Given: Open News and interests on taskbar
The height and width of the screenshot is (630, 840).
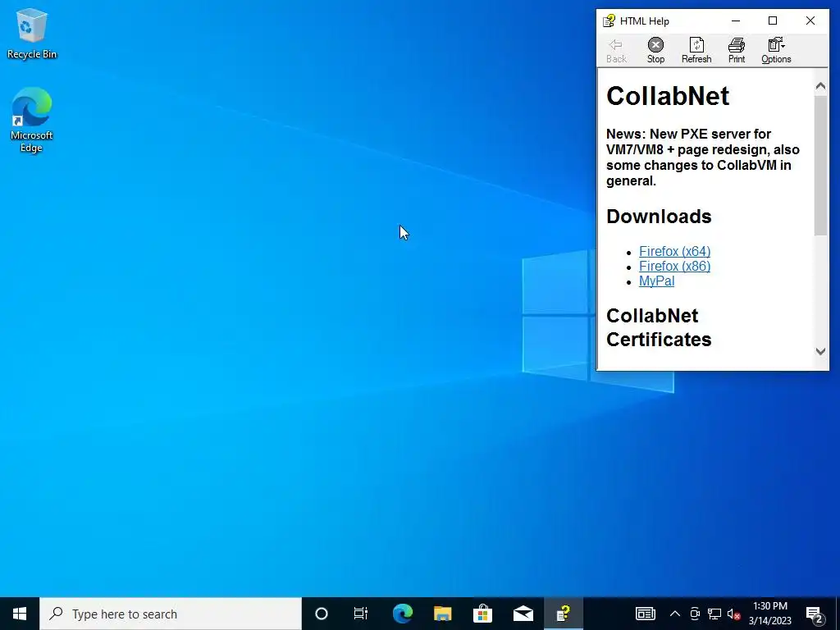Looking at the screenshot, I should [645, 614].
